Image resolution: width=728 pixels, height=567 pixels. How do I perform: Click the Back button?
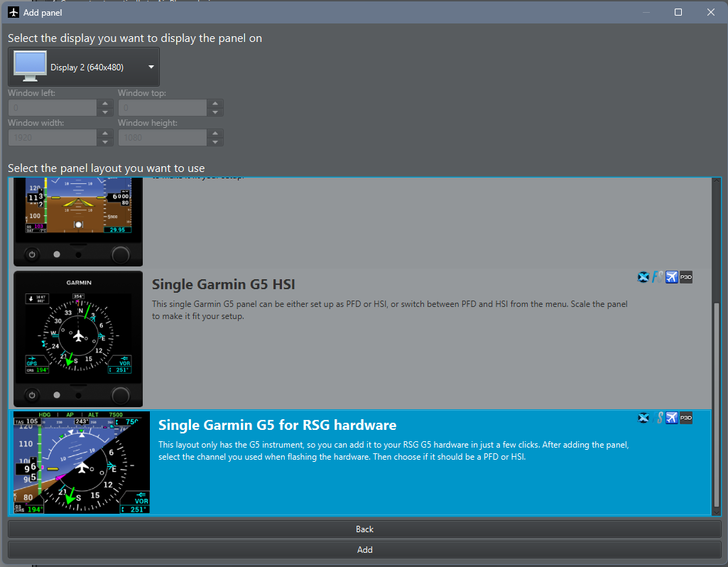pyautogui.click(x=364, y=529)
